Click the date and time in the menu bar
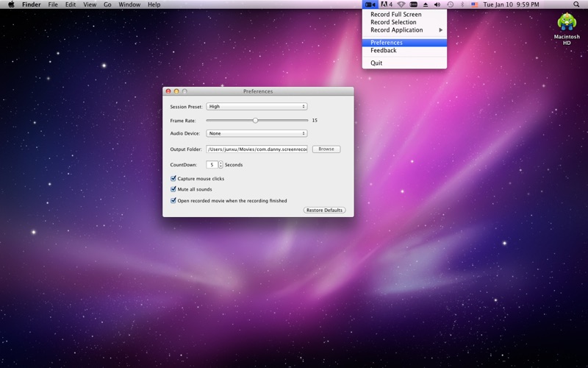This screenshot has height=368, width=588. (511, 4)
